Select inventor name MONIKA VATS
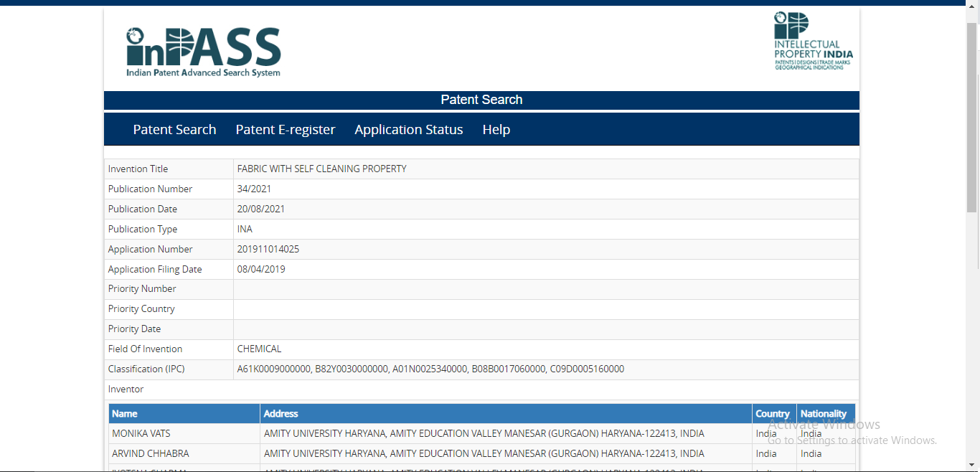This screenshot has height=472, width=980. click(x=141, y=433)
